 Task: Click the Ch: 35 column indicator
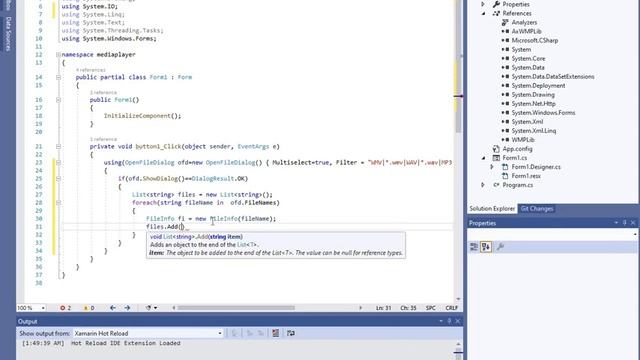point(408,308)
